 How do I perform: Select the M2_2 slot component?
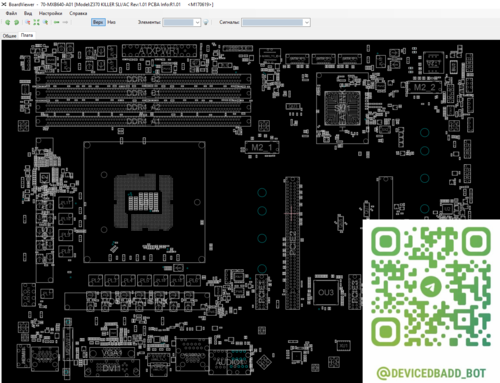[x=424, y=87]
